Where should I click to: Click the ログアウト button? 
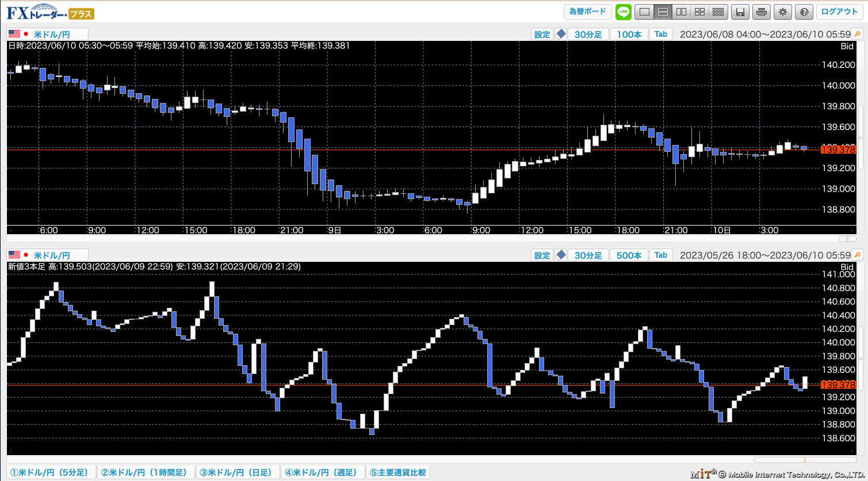(x=839, y=12)
